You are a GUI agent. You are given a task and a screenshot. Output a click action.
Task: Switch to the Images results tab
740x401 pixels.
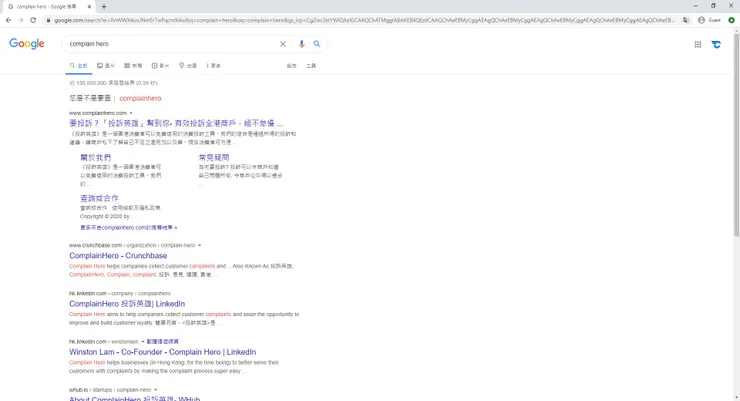[106, 66]
